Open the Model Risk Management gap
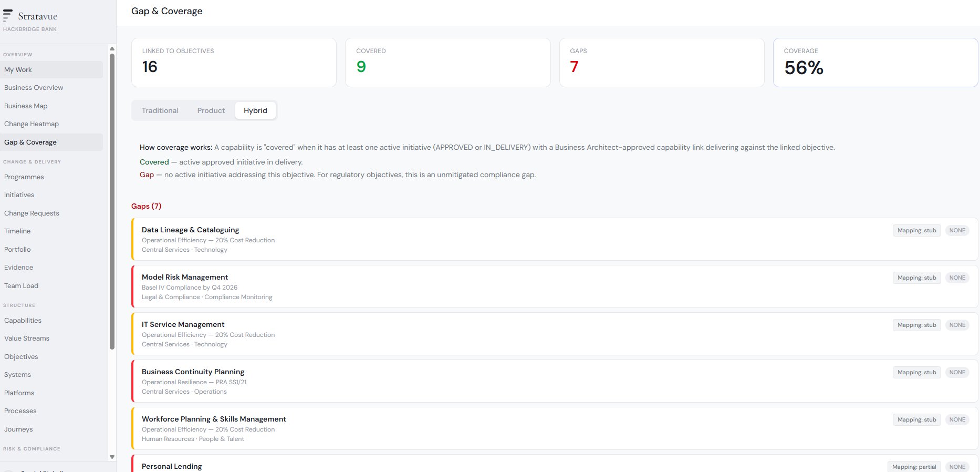Viewport: 980px width, 472px height. coord(185,278)
